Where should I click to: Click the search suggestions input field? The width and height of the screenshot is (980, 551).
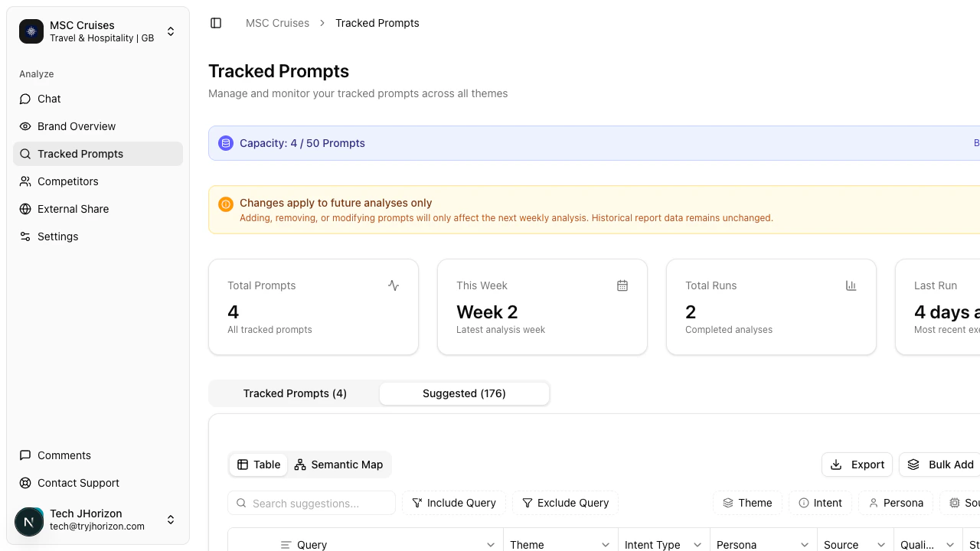(312, 503)
